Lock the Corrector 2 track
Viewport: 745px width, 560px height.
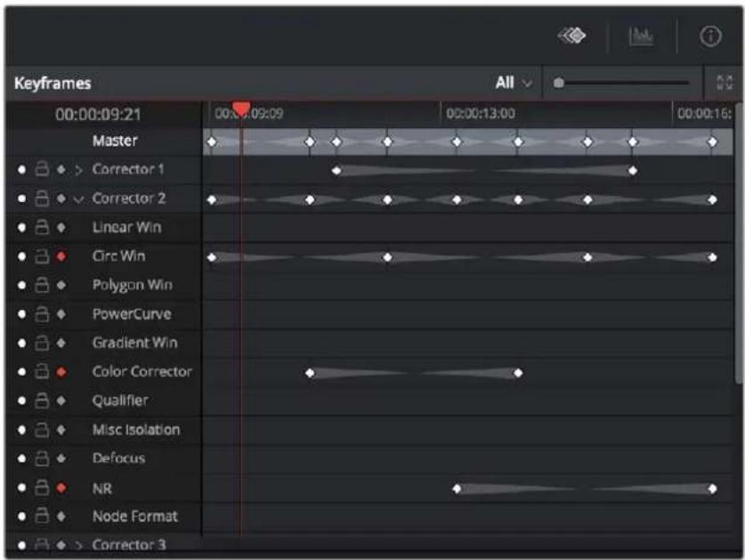pyautogui.click(x=42, y=198)
